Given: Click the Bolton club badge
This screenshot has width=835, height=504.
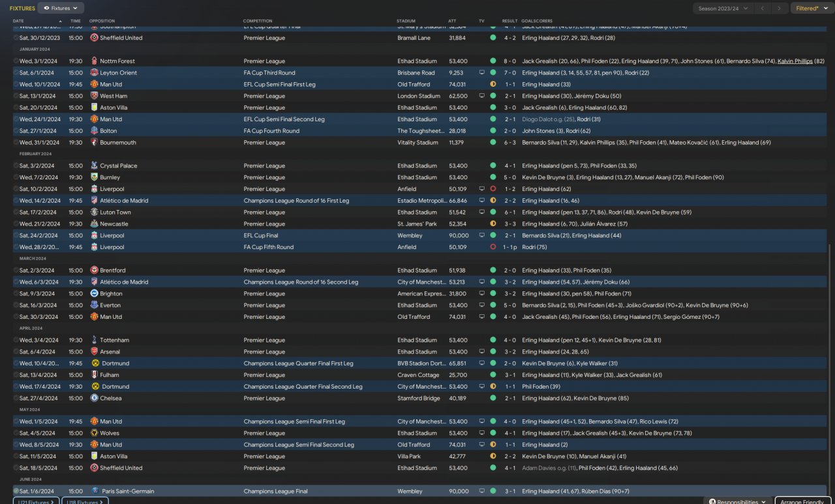Looking at the screenshot, I should click(95, 131).
